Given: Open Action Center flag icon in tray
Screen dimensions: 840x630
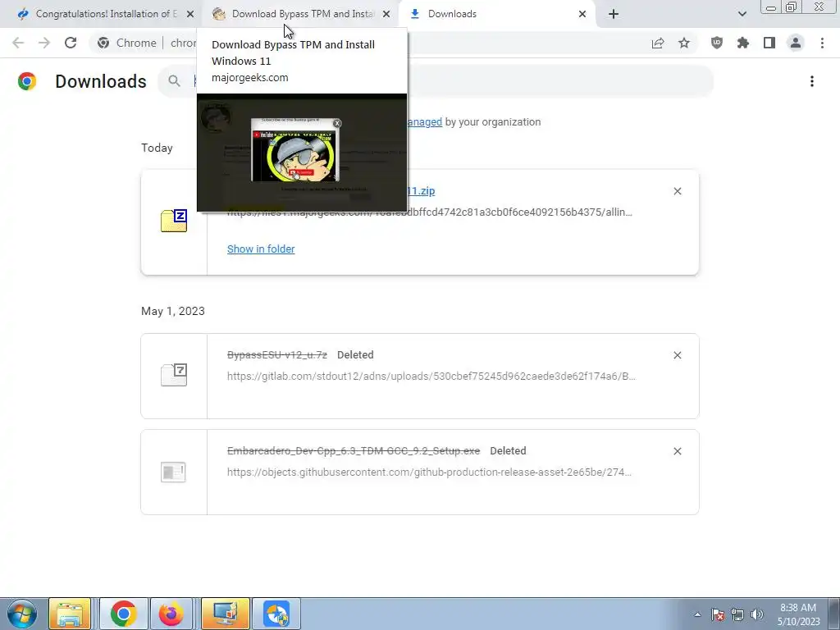Looking at the screenshot, I should (x=718, y=614).
